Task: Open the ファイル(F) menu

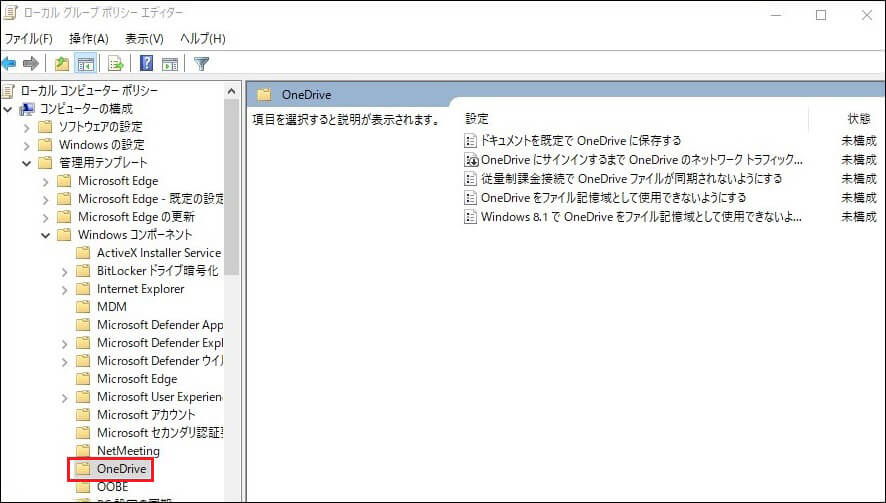Action: point(29,38)
